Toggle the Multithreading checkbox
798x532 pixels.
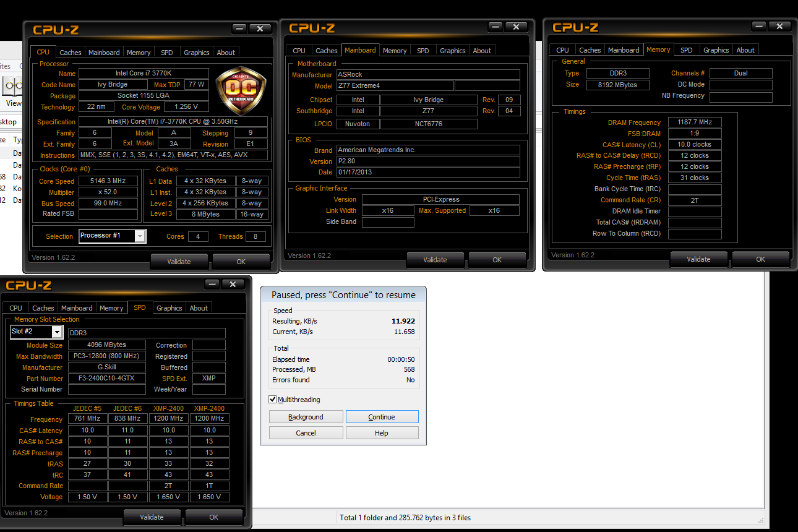pos(273,400)
